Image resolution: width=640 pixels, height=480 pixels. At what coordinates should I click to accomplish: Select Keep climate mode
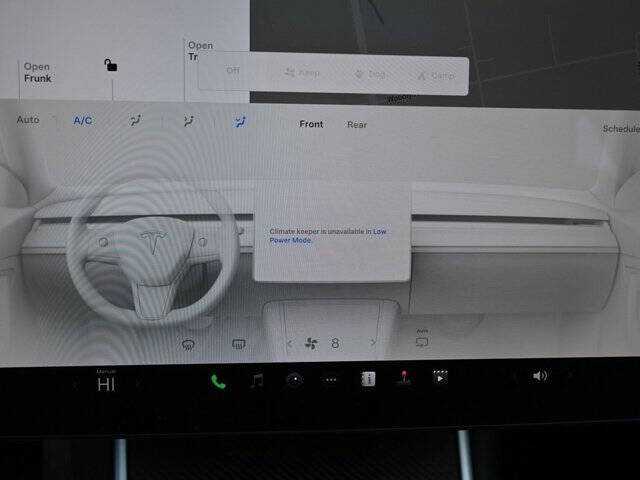(x=302, y=73)
